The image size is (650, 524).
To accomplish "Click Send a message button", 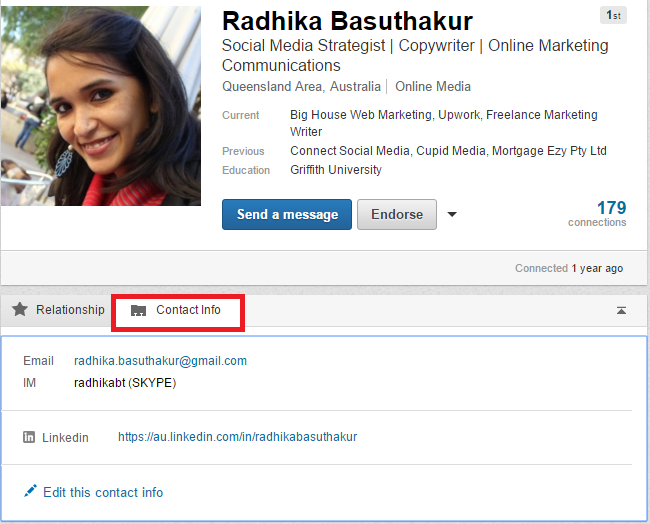I will pos(287,214).
